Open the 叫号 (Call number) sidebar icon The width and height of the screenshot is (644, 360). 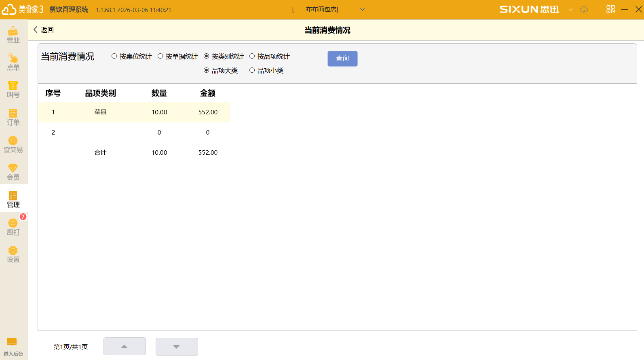point(13,89)
